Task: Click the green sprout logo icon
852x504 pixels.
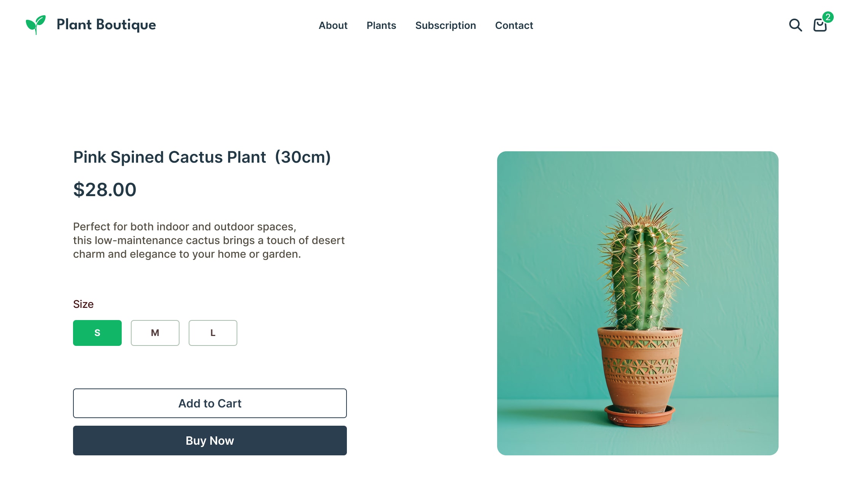Action: pos(35,24)
